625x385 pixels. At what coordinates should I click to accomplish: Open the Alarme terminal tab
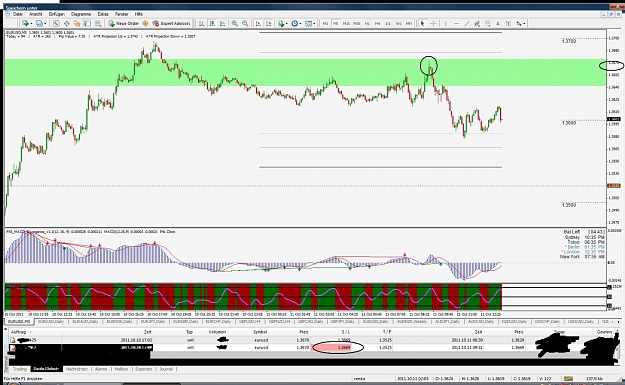tap(101, 369)
